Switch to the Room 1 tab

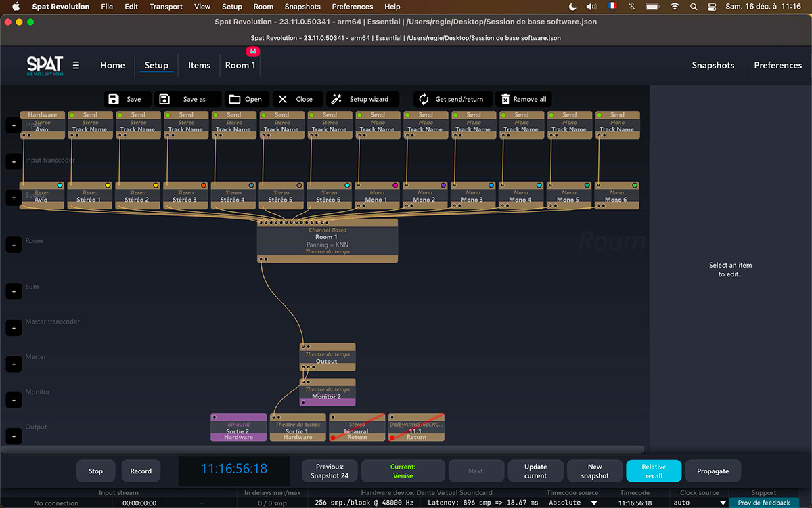(x=240, y=65)
